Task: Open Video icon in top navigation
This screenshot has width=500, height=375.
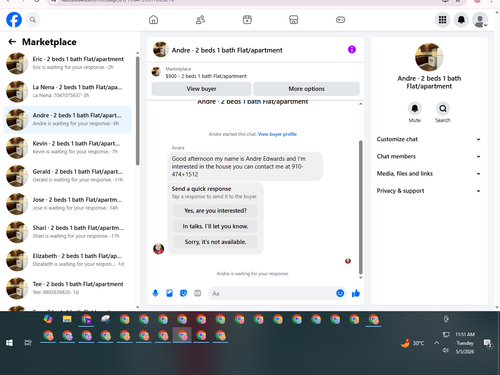Action: point(247,20)
